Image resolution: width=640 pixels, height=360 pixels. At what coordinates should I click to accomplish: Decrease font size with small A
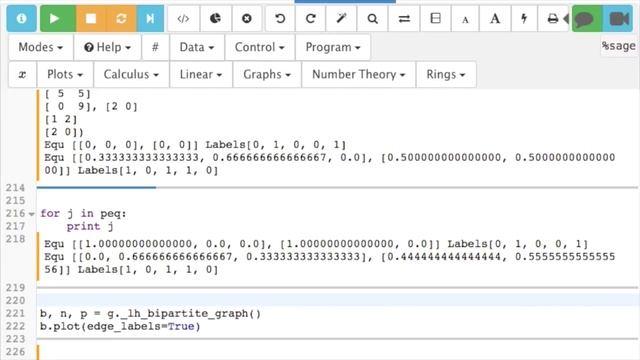click(x=465, y=19)
